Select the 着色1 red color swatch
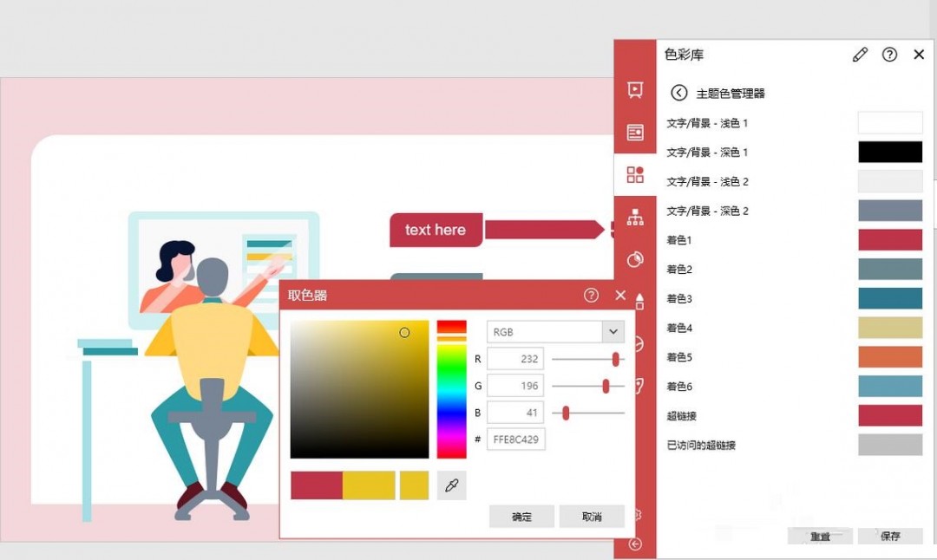937x560 pixels. point(889,239)
